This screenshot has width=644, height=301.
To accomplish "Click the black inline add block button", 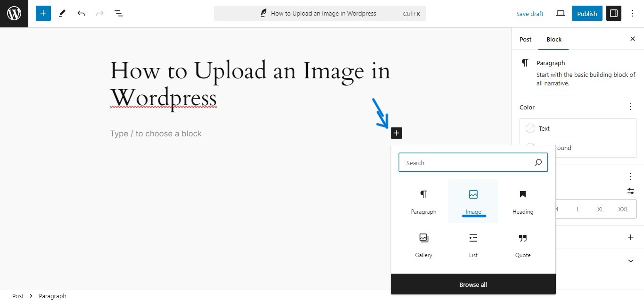I will 396,134.
